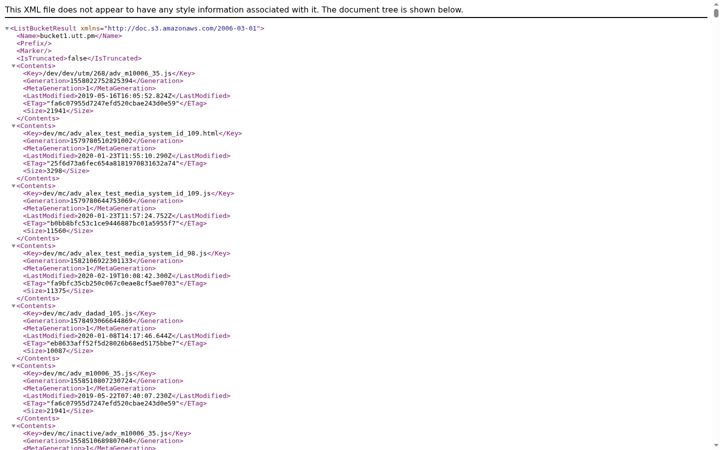Click the ETag line below the 2019-05-22 LastModified

coord(115,404)
